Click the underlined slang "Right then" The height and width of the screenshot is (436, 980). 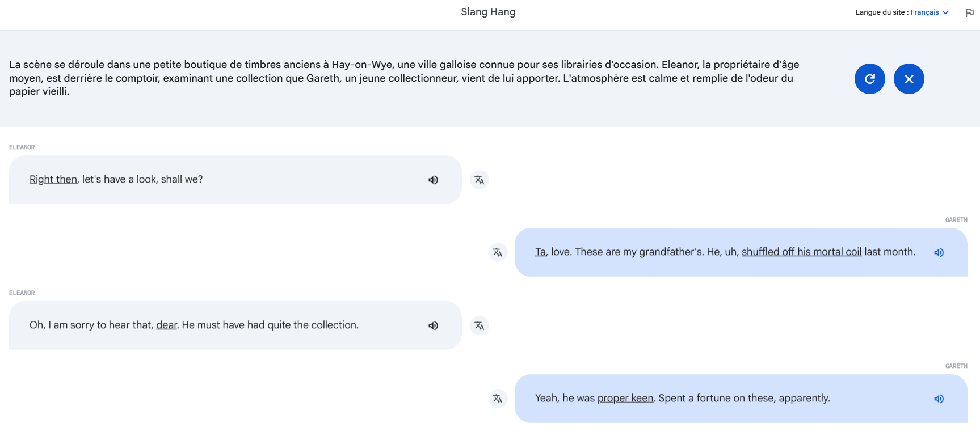[53, 179]
